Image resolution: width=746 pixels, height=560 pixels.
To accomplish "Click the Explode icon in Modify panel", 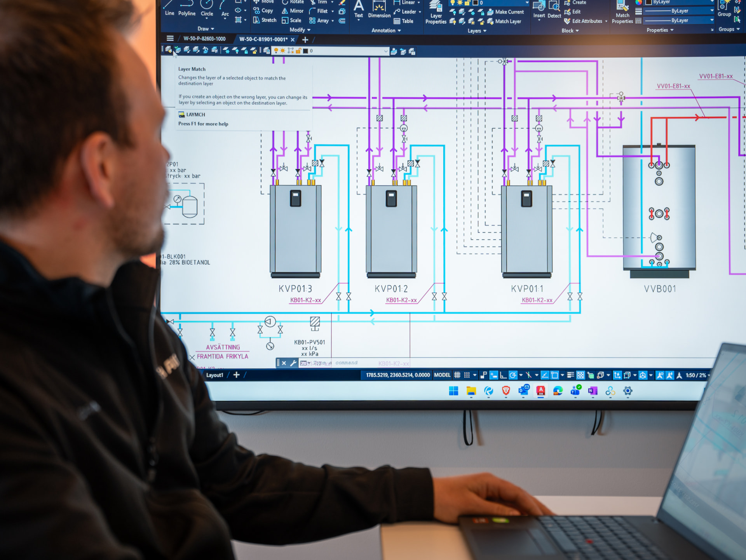I will pyautogui.click(x=342, y=12).
